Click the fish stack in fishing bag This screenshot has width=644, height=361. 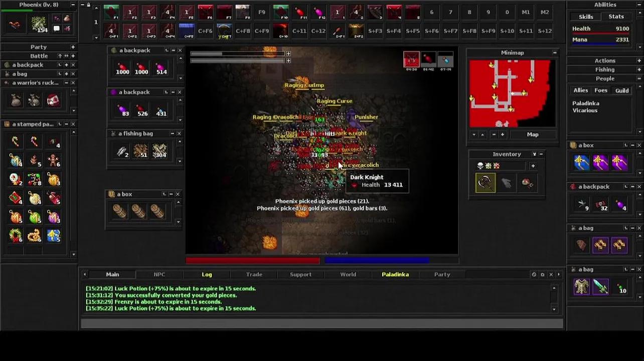click(x=122, y=151)
